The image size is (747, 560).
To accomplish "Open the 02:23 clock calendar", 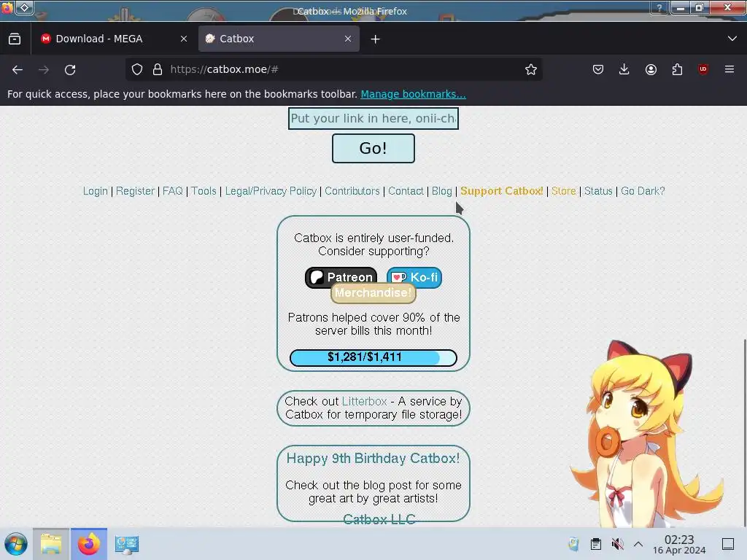I will tap(679, 544).
